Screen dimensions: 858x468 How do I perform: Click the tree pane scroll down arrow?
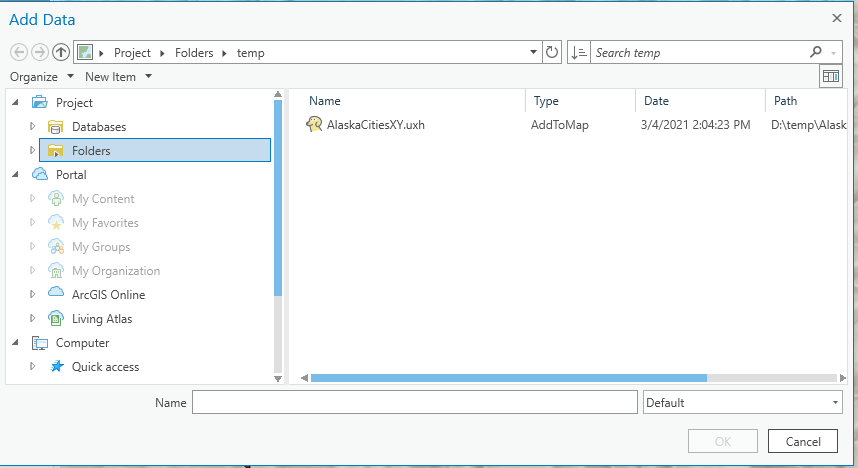278,378
